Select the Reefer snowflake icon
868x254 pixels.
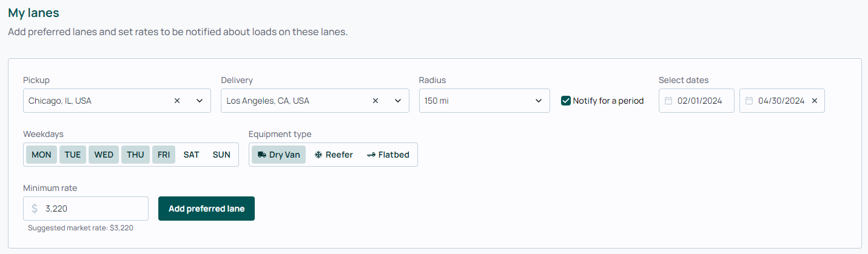(x=318, y=155)
